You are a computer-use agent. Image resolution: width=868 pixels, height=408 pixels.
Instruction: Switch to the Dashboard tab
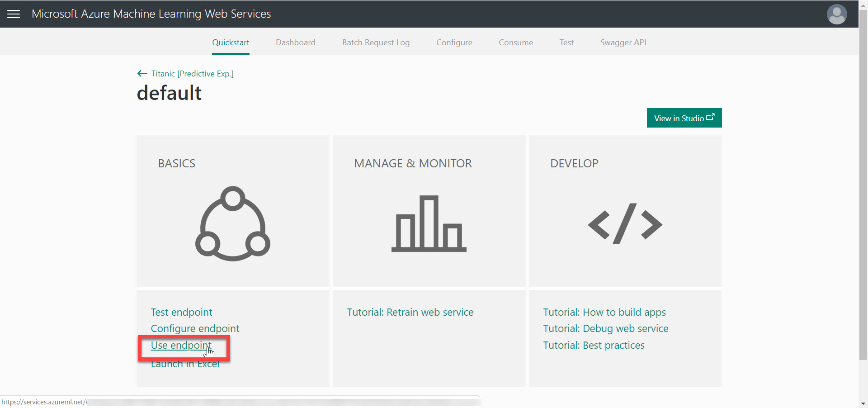pos(296,43)
